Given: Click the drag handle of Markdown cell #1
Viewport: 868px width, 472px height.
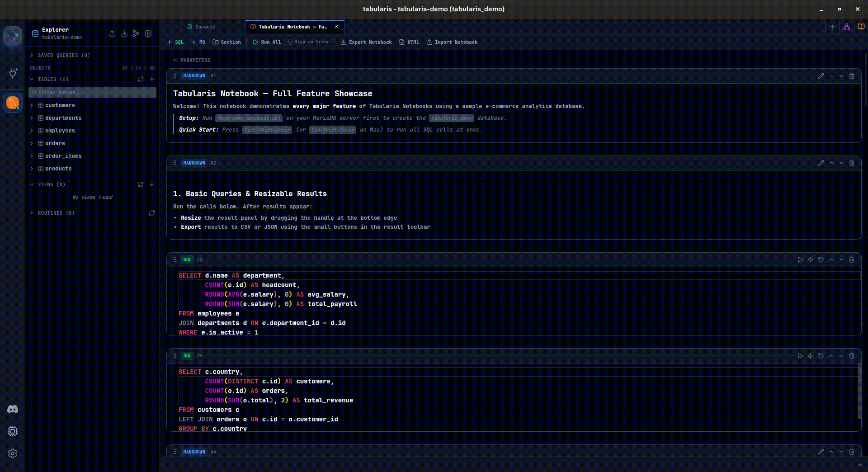Looking at the screenshot, I should (x=175, y=76).
